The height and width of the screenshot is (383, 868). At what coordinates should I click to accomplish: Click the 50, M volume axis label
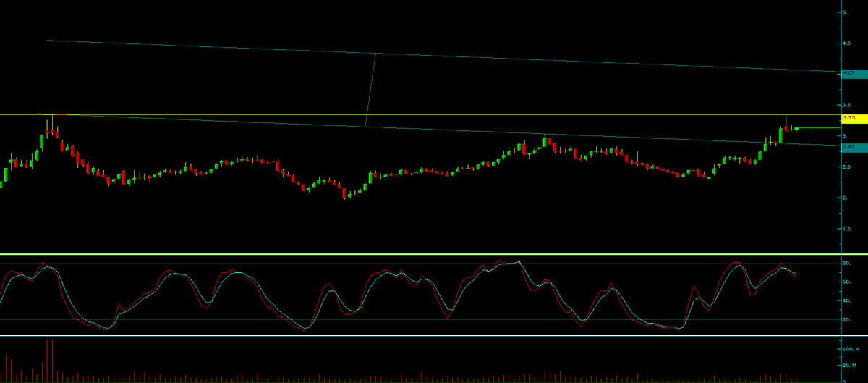click(x=850, y=365)
